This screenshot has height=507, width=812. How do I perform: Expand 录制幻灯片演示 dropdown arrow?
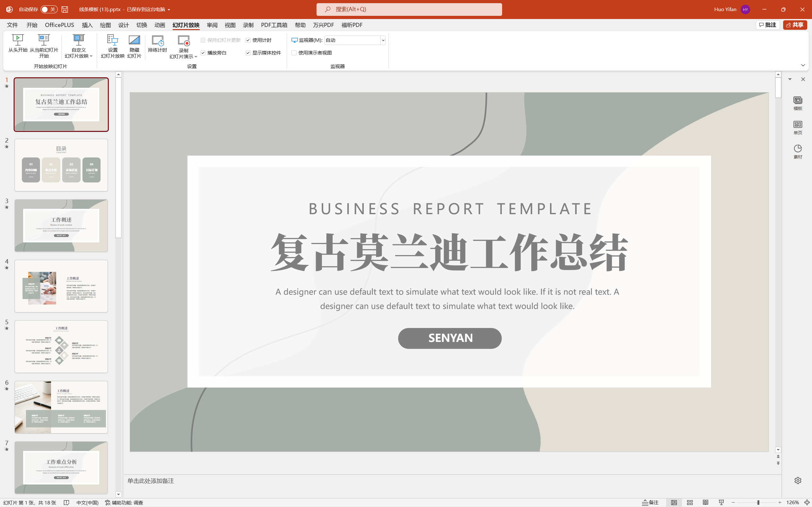point(196,56)
